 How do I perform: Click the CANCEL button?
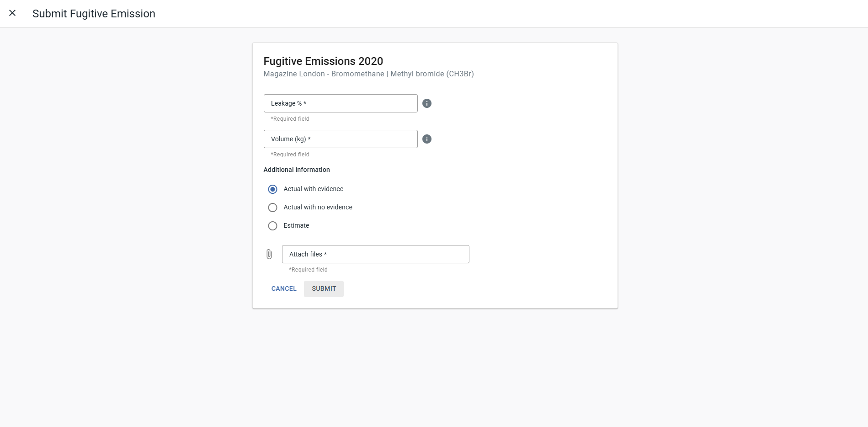click(x=284, y=289)
